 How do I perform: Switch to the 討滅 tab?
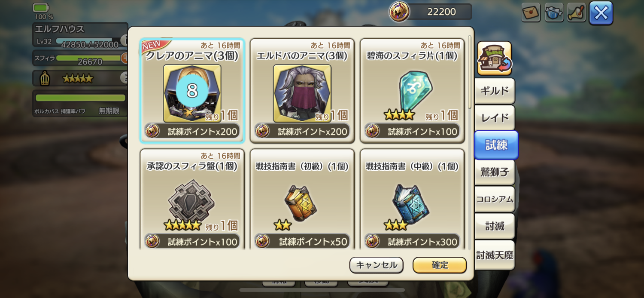[495, 226]
